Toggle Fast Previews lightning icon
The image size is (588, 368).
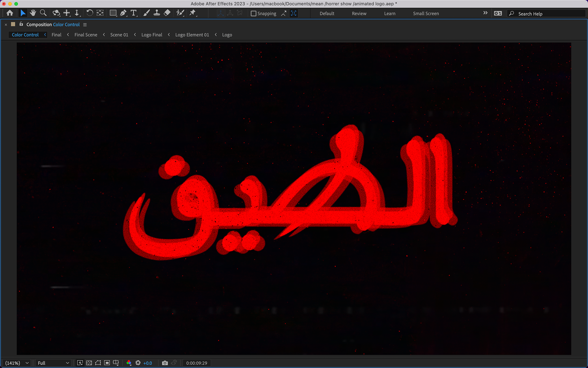click(x=80, y=363)
